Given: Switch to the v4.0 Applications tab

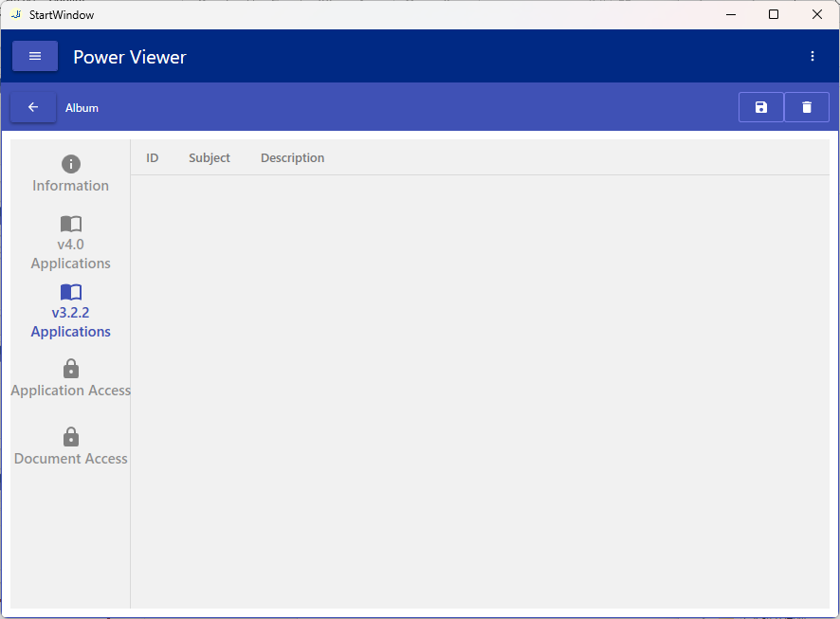Looking at the screenshot, I should pyautogui.click(x=71, y=243).
